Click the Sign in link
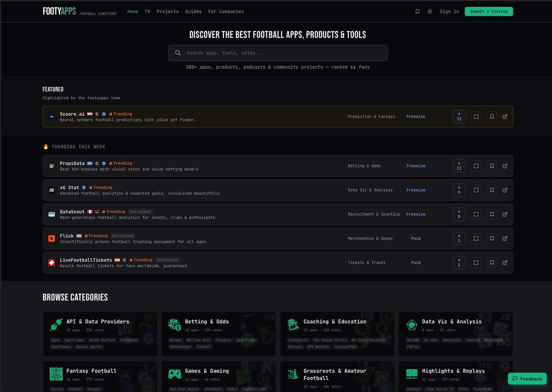Screen dimensions: 552x392 [x=449, y=11]
